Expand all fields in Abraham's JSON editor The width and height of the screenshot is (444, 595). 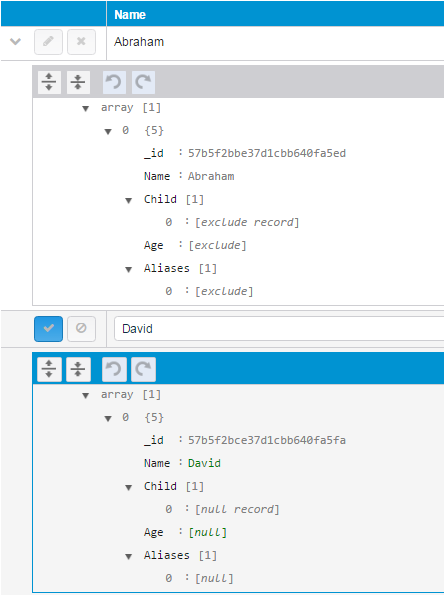coord(49,82)
